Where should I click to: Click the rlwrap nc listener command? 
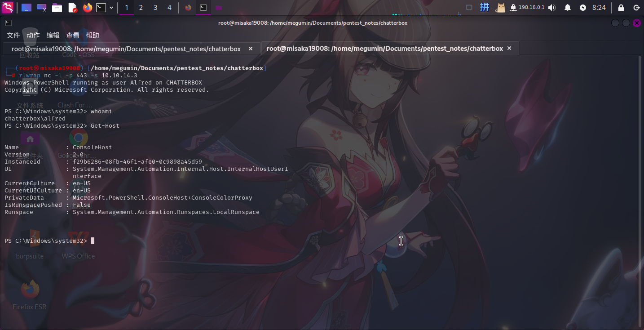[x=78, y=76]
